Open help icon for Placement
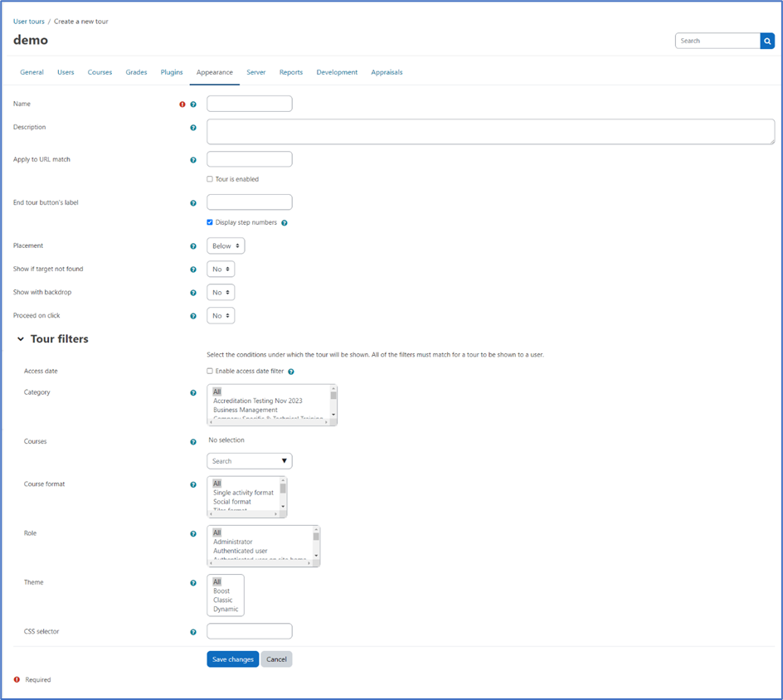This screenshot has width=783, height=700. coord(193,246)
